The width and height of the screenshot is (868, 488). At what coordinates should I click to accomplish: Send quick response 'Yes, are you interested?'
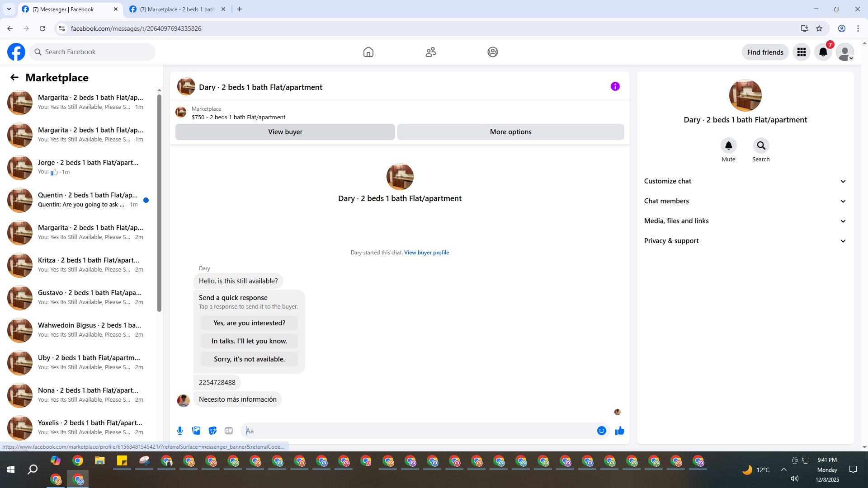[x=250, y=323]
